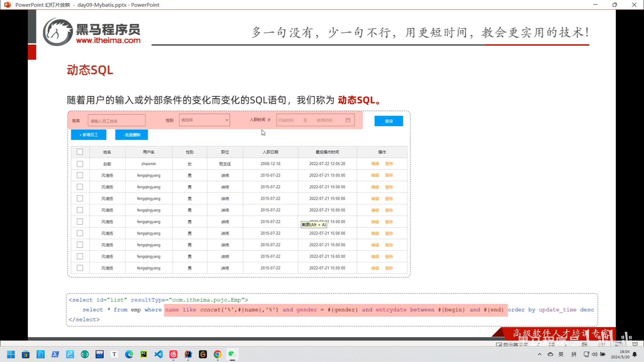The height and width of the screenshot is (362, 644).
Task: Click the 姓名 column header
Action: pos(107,152)
